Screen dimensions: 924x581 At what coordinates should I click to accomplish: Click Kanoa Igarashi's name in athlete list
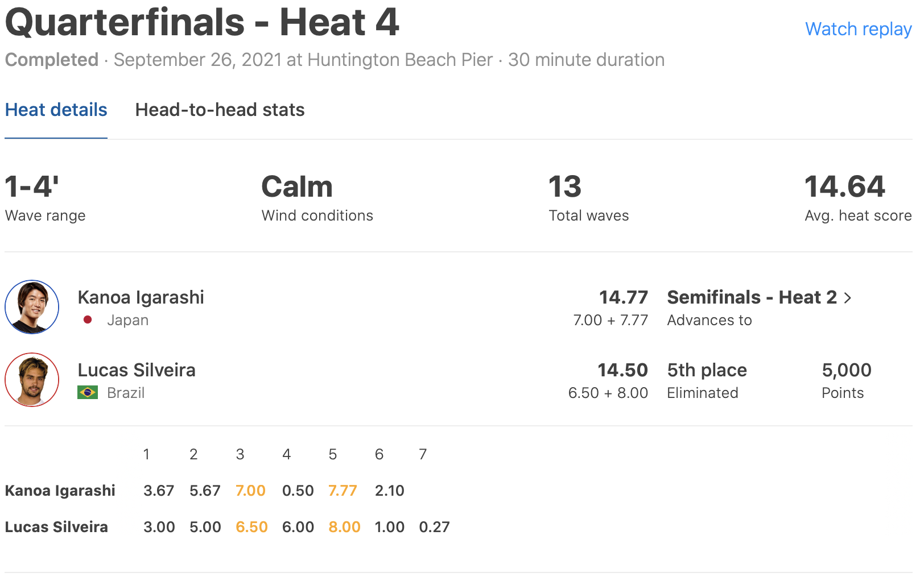point(141,297)
